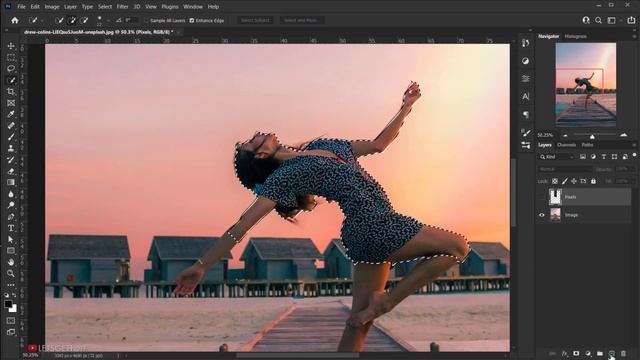Open the Filter menu
Image resolution: width=640 pixels, height=360 pixels.
[122, 7]
